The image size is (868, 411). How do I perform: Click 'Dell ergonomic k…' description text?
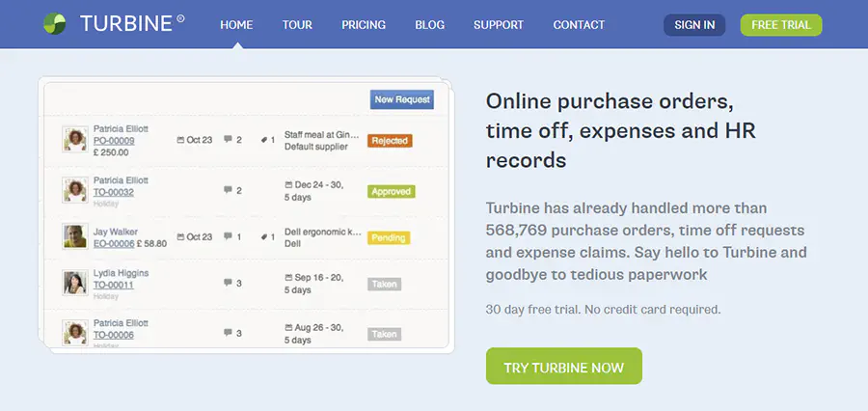click(x=323, y=232)
